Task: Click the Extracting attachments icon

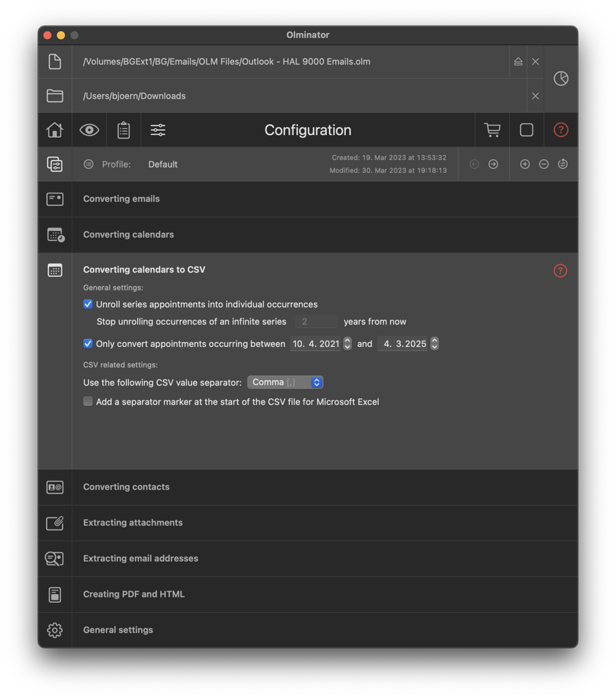Action: (x=55, y=523)
